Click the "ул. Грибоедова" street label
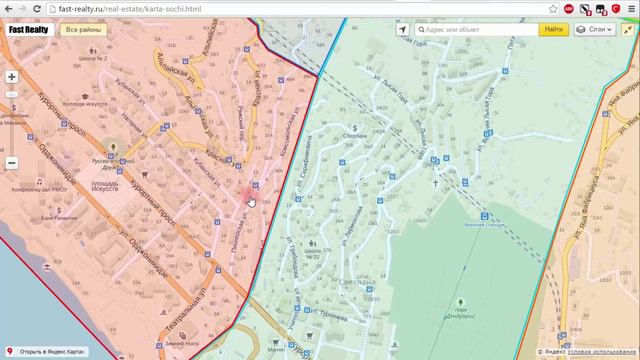 (x=292, y=258)
